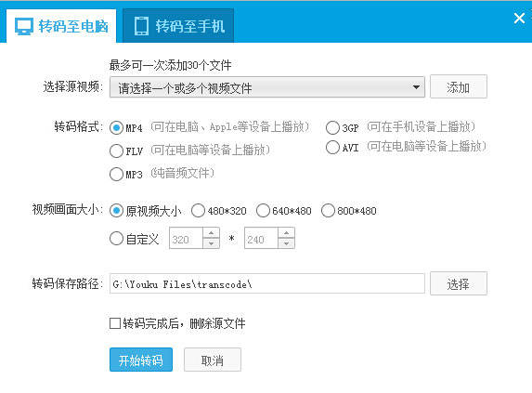This screenshot has width=532, height=393.
Task: Pick the 480*320 video size
Action: tap(198, 210)
